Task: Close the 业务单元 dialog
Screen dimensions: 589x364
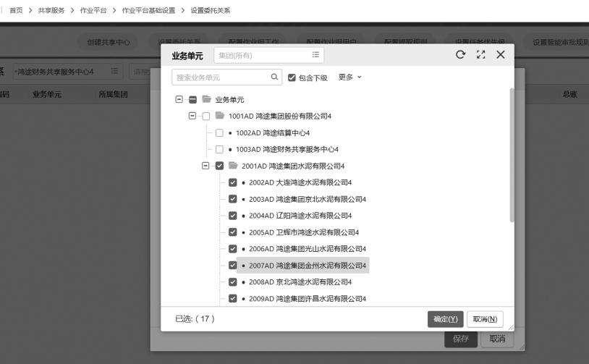Action: click(x=501, y=55)
